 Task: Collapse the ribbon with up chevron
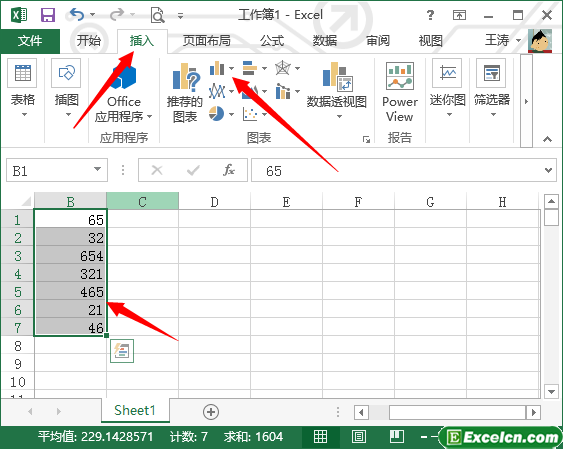coord(547,139)
